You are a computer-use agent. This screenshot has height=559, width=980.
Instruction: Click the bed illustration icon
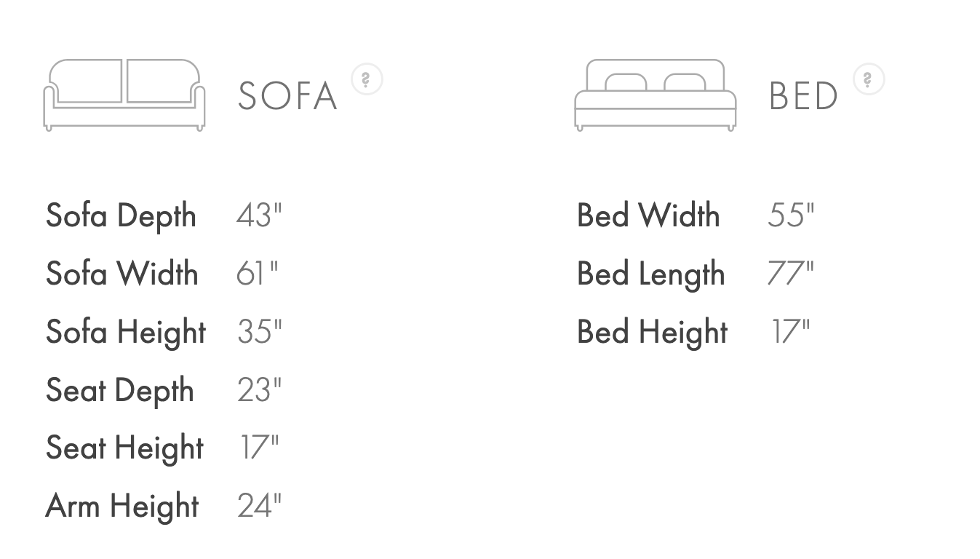pyautogui.click(x=655, y=95)
